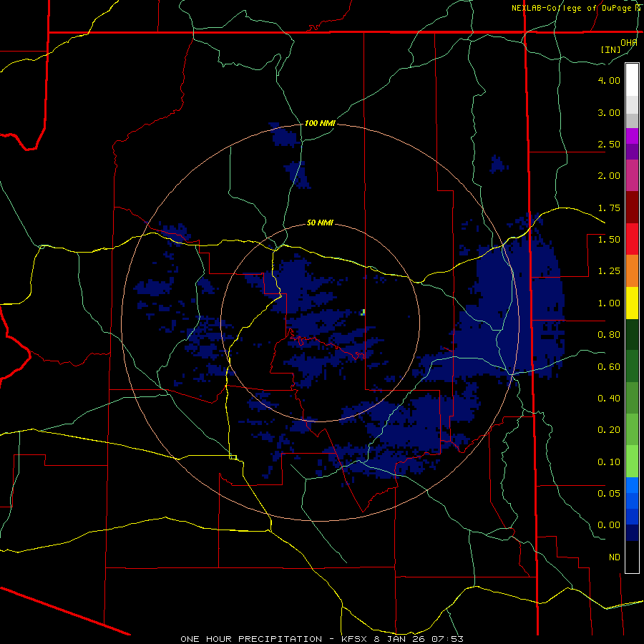This screenshot has height=644, width=644.
Task: Click the 50 NMI range ring label
Action: 320,223
